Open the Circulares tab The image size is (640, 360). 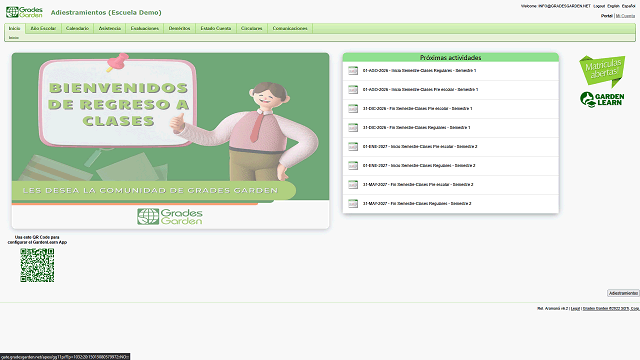(x=252, y=28)
